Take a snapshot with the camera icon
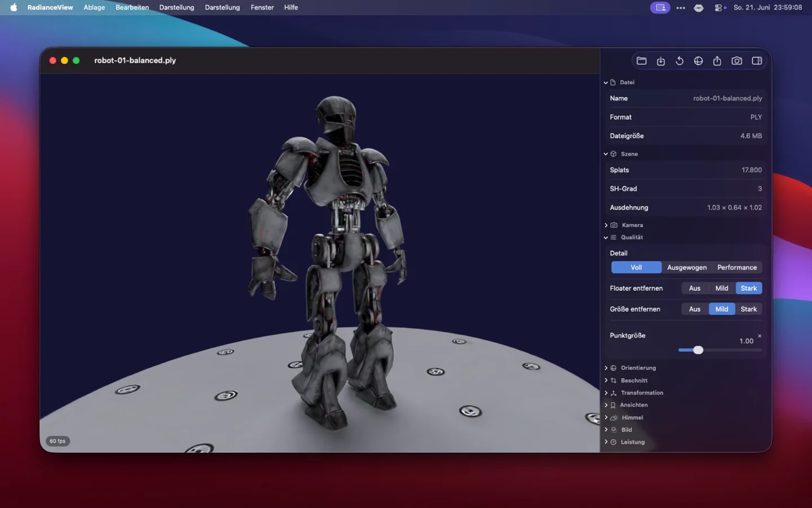 point(737,61)
